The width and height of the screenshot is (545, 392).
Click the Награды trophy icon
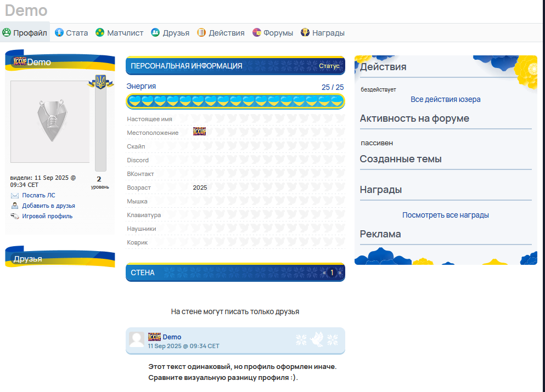(305, 33)
